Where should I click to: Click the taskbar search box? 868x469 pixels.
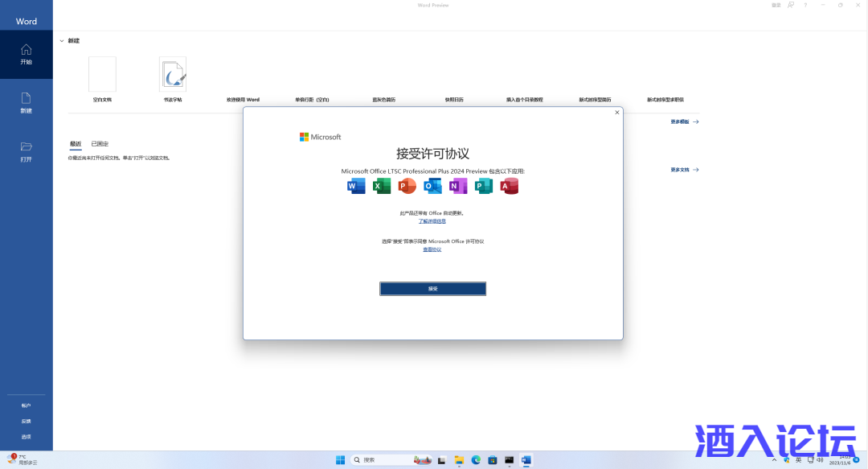[391, 460]
